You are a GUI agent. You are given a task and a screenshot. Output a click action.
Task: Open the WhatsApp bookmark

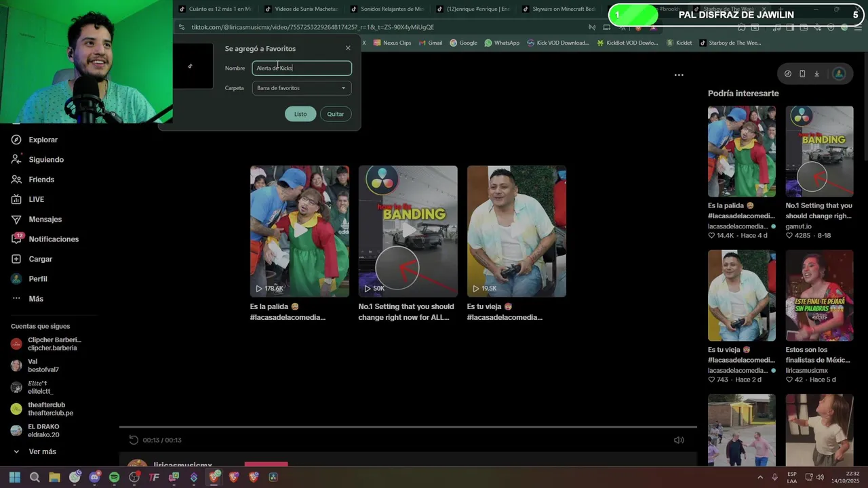(502, 43)
